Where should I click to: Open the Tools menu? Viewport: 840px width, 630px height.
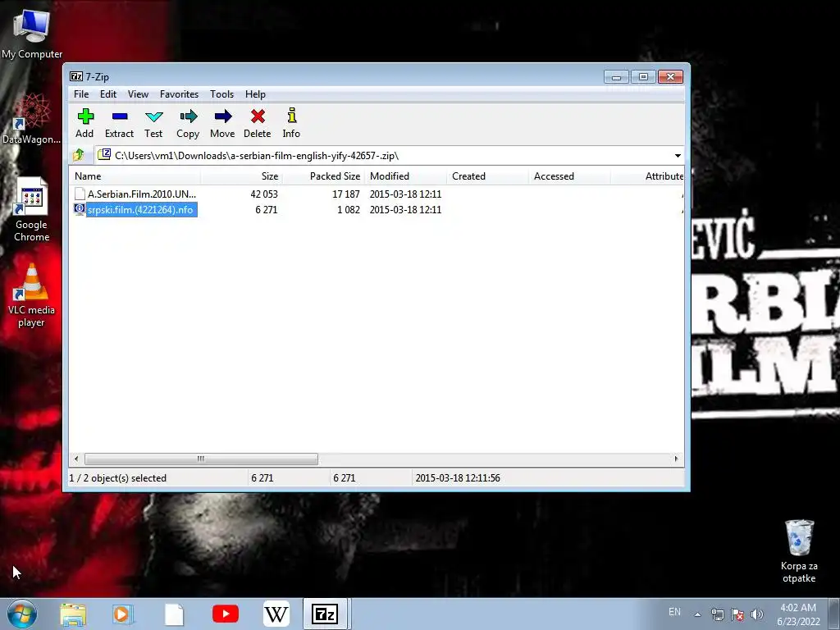tap(221, 94)
